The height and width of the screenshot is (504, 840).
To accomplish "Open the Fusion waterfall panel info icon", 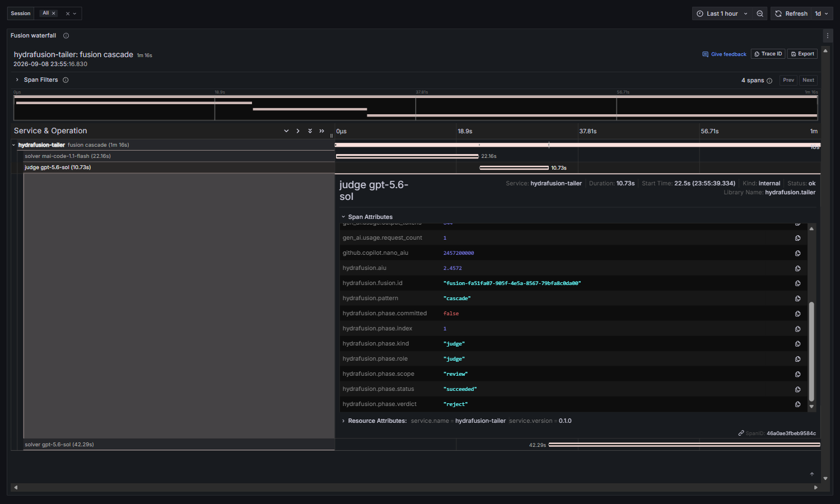I will click(x=66, y=36).
